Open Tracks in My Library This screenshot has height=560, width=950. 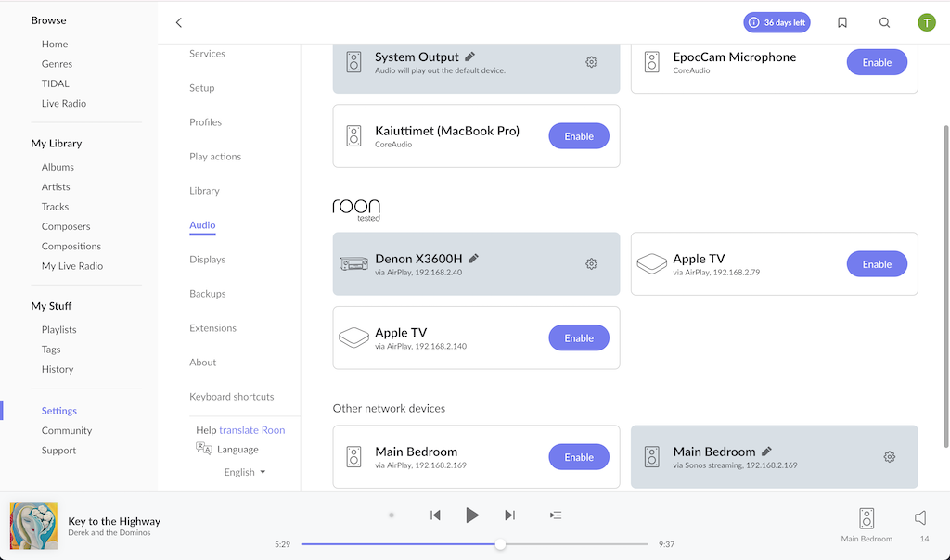(55, 207)
